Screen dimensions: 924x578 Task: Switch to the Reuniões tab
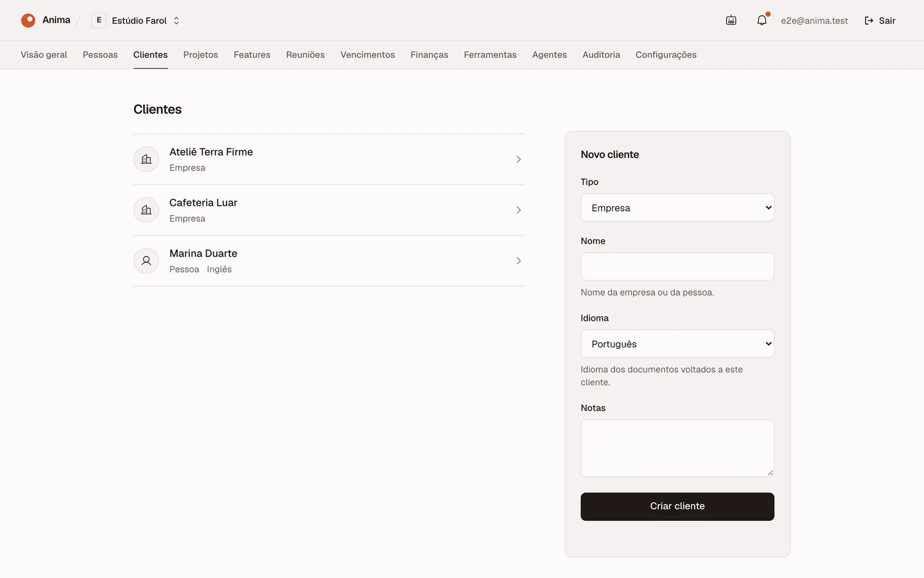coord(305,55)
